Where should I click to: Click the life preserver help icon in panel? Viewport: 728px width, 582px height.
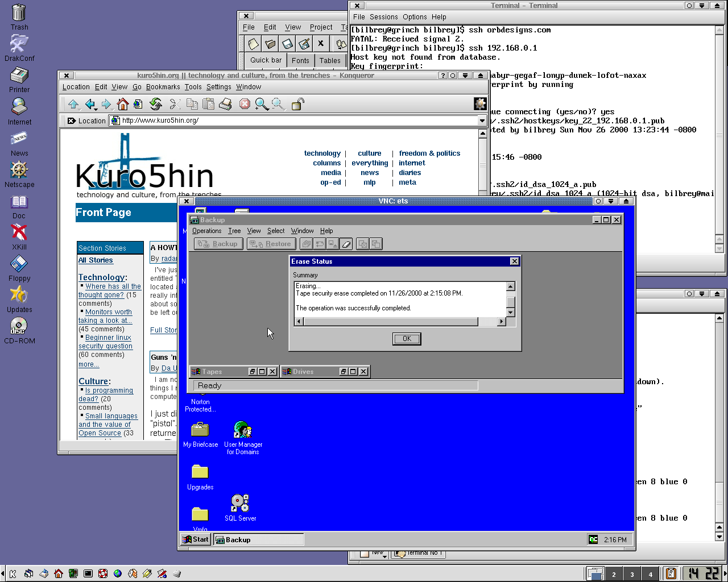pyautogui.click(x=103, y=573)
